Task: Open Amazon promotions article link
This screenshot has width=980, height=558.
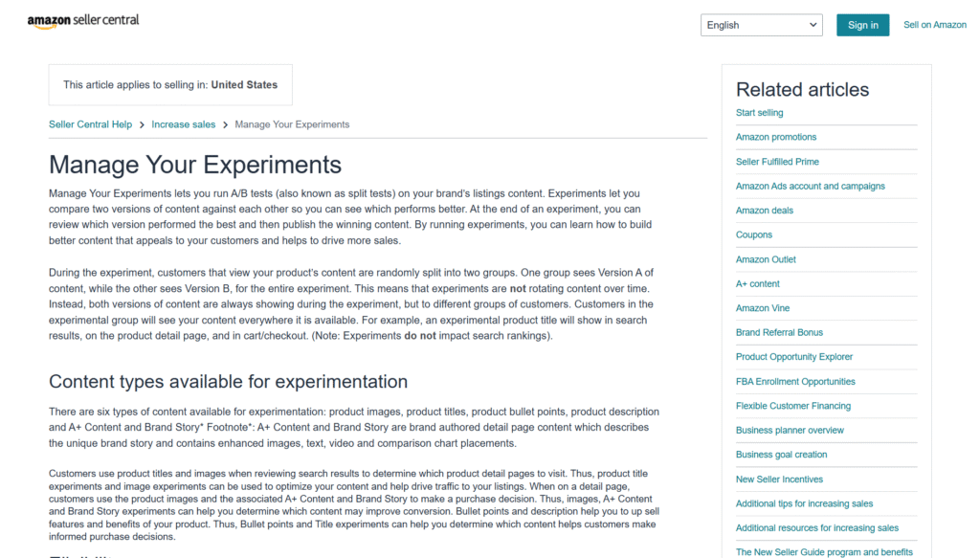Action: click(776, 137)
